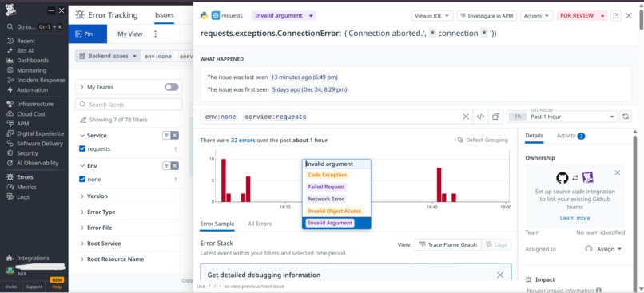Uncheck the requests service checkbox
644x293 pixels.
(x=82, y=149)
